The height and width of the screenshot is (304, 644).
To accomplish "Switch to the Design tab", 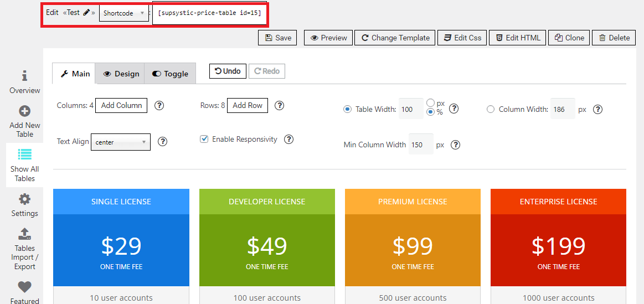I will click(120, 74).
